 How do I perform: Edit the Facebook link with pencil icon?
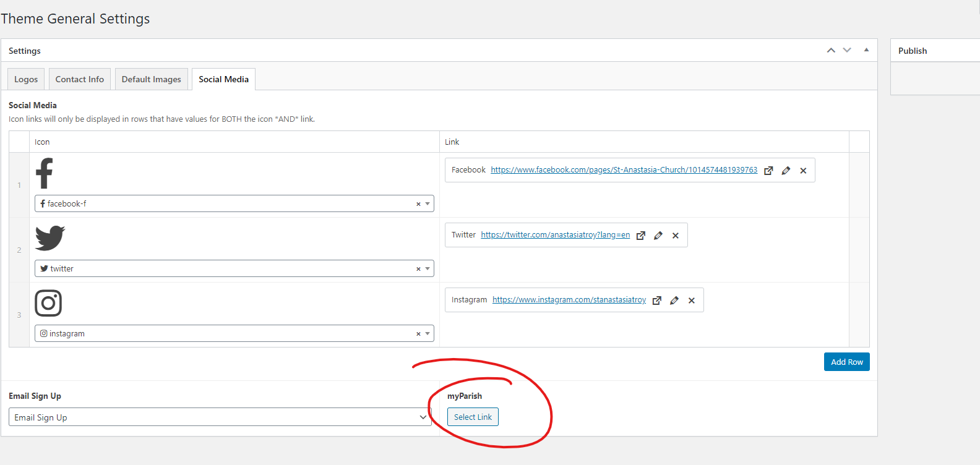point(786,171)
